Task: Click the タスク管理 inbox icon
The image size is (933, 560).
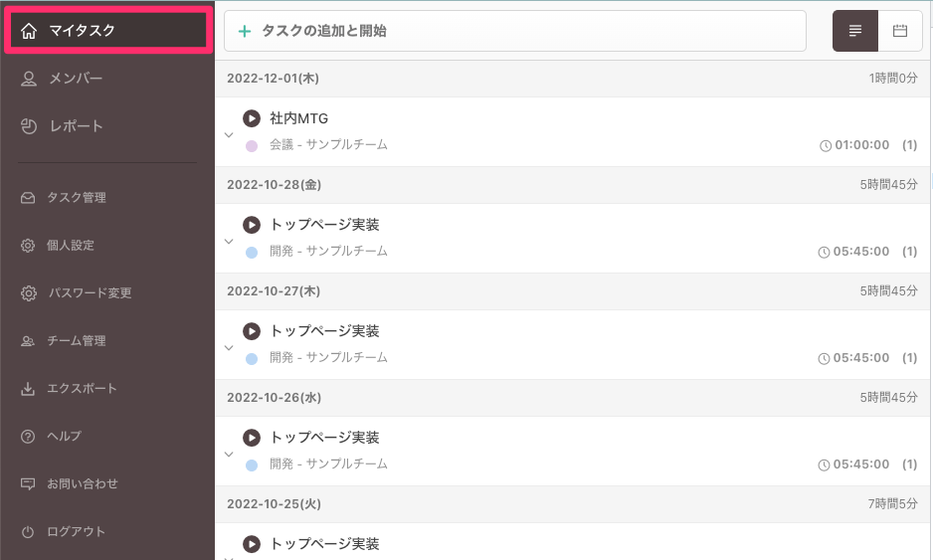Action: tap(28, 198)
